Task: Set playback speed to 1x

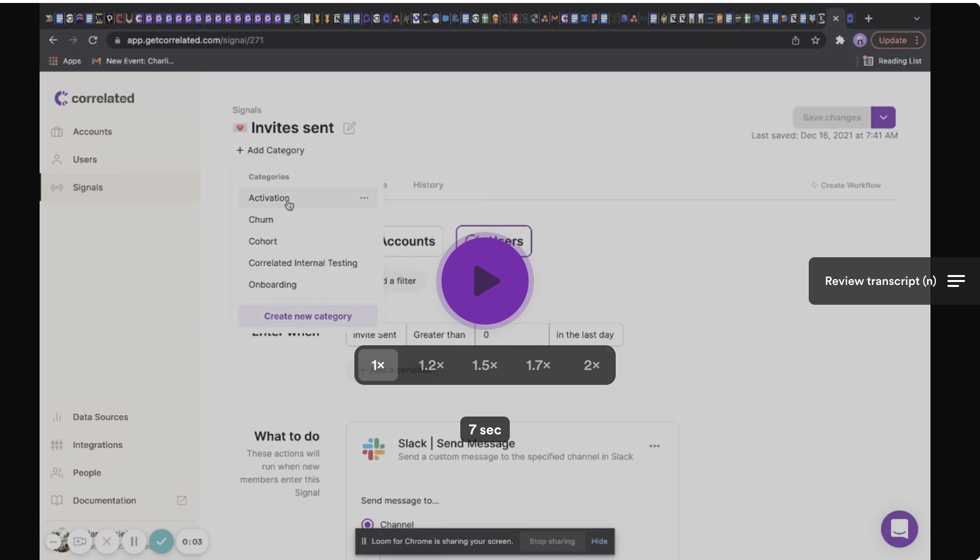Action: click(378, 365)
